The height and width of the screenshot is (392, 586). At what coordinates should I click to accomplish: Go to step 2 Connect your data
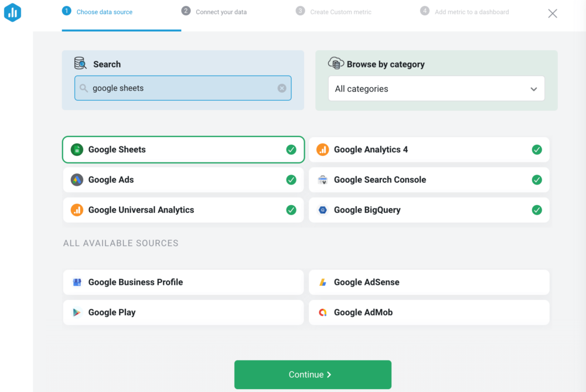pos(214,12)
